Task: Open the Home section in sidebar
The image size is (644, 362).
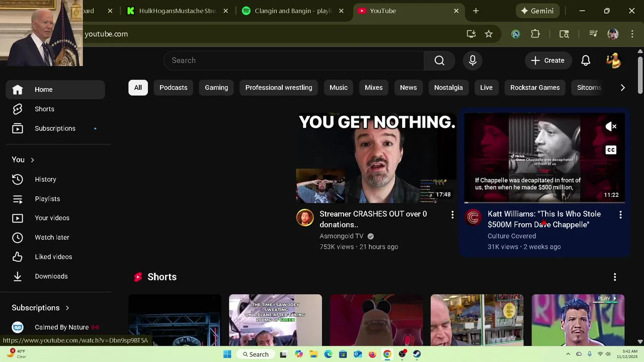Action: [55, 89]
